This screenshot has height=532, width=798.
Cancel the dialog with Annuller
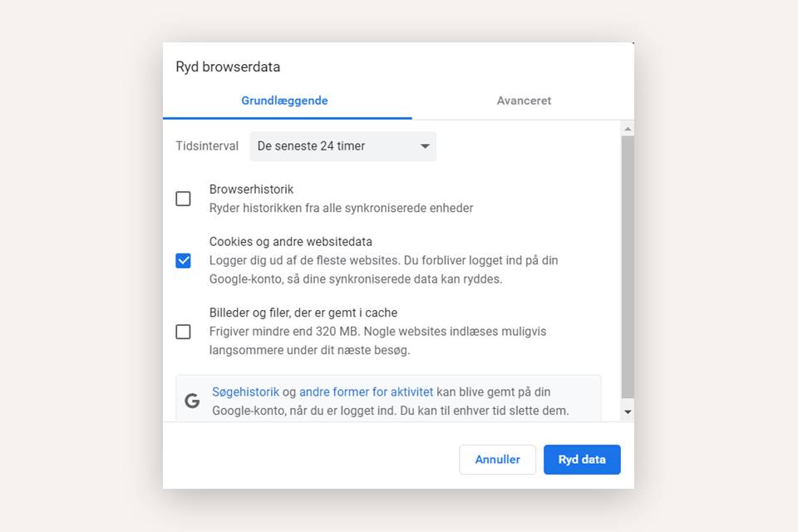click(x=497, y=459)
